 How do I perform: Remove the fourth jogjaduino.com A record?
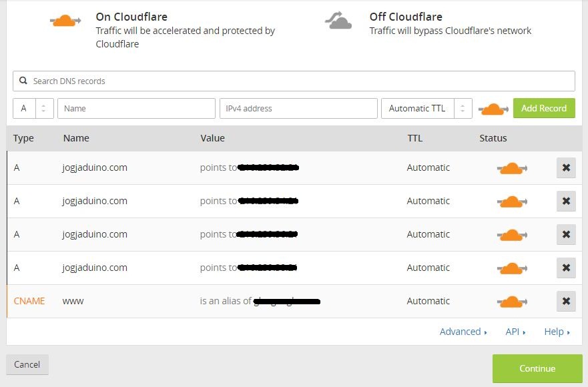tap(566, 268)
